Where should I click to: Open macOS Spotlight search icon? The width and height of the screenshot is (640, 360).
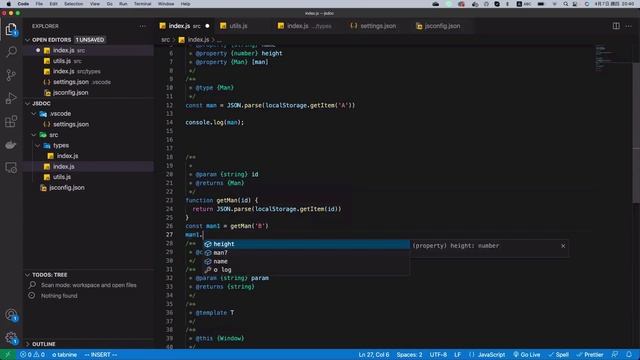(x=566, y=4)
